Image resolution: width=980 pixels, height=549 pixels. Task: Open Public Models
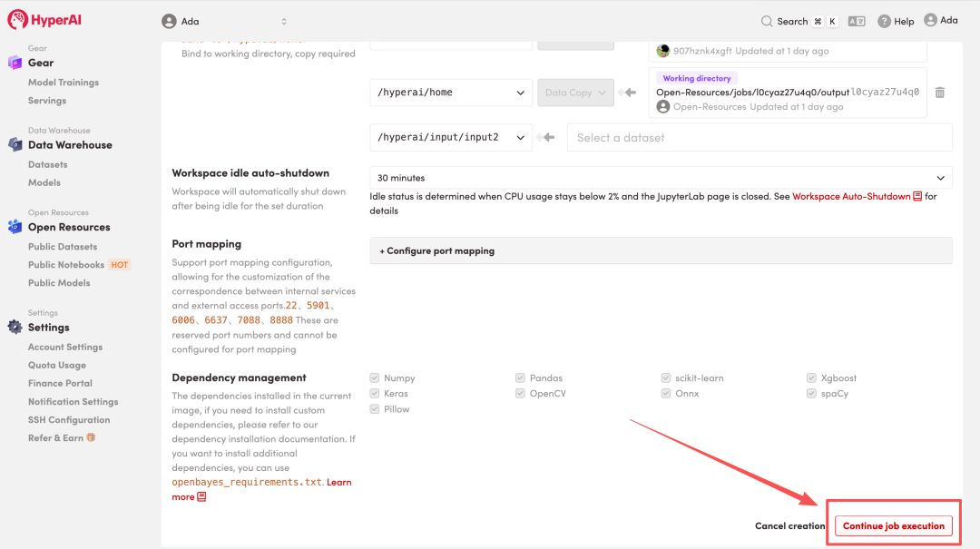coord(59,282)
